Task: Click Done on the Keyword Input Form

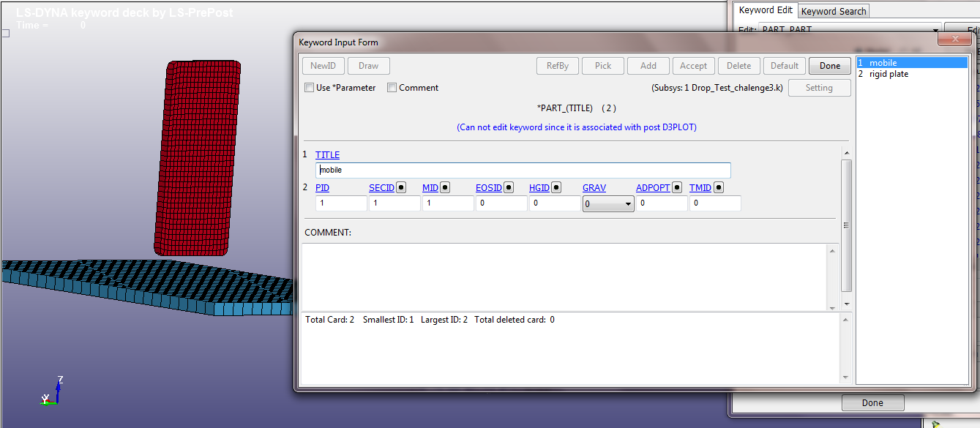Action: point(829,65)
